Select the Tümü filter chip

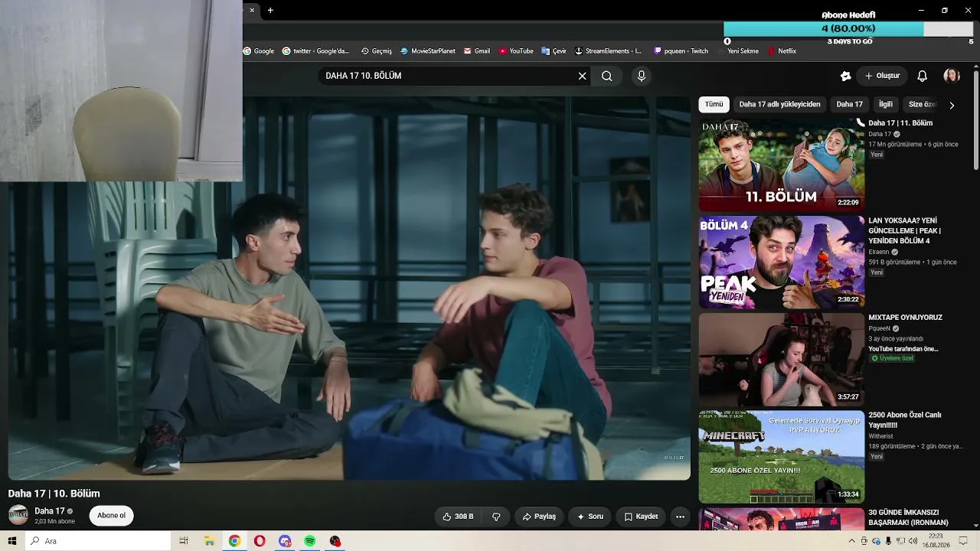pos(714,104)
